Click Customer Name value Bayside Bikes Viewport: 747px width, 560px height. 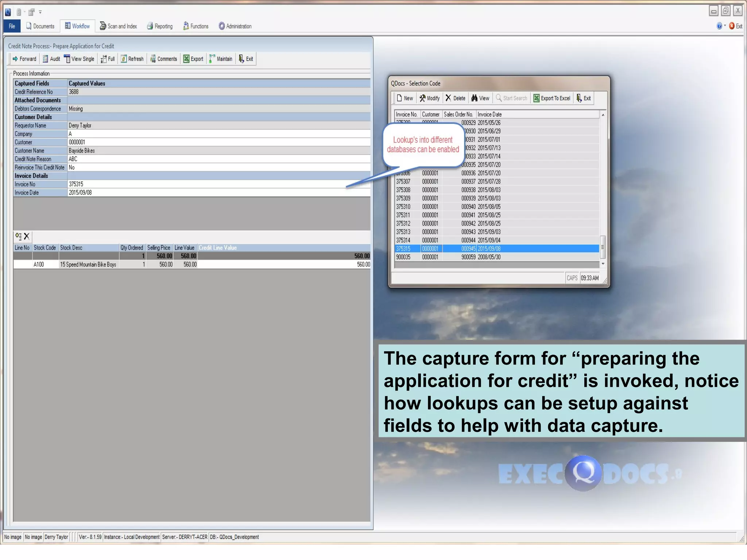tap(219, 151)
